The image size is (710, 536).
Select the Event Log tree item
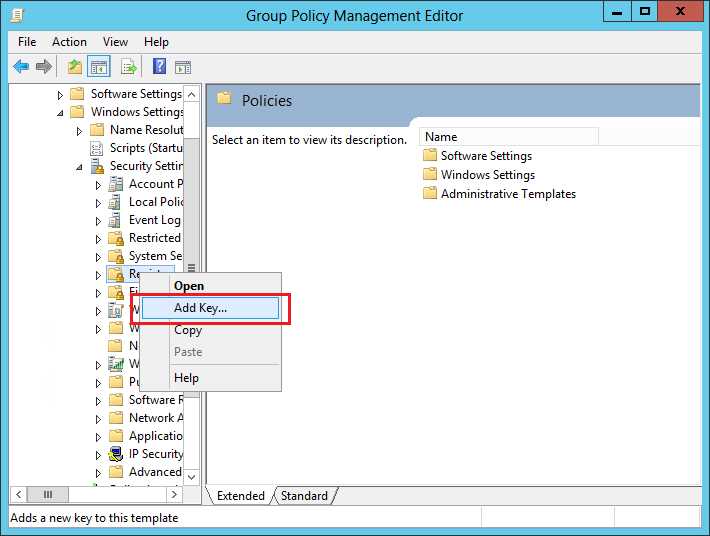pyautogui.click(x=154, y=220)
